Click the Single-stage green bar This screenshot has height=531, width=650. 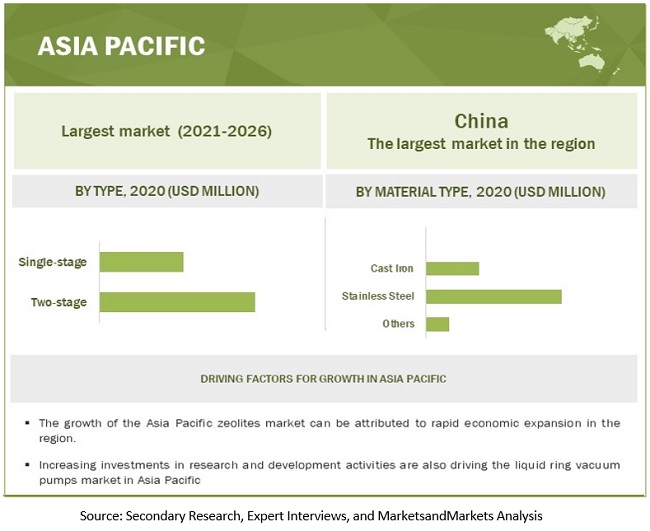coord(141,262)
